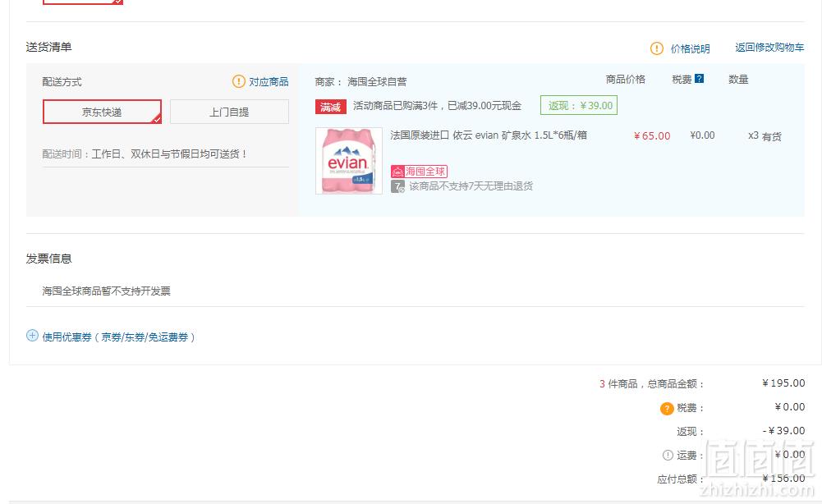Click the 对应商品 info icon
This screenshot has height=504, width=822.
pos(238,81)
